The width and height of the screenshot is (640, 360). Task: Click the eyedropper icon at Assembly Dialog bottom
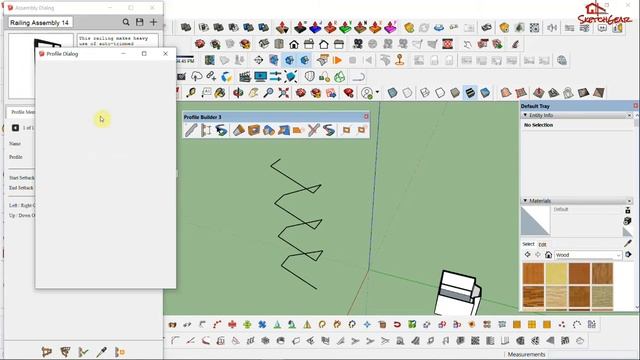pos(101,351)
